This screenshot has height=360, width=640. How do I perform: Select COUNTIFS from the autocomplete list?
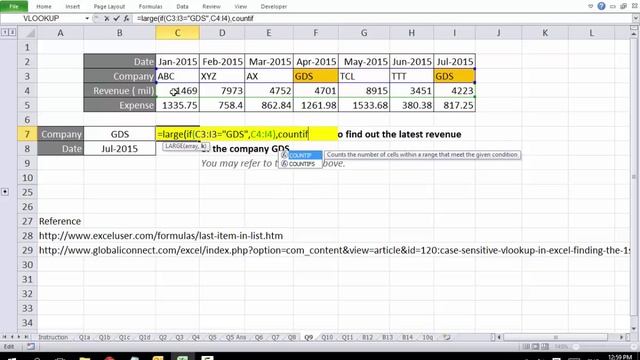(300, 164)
